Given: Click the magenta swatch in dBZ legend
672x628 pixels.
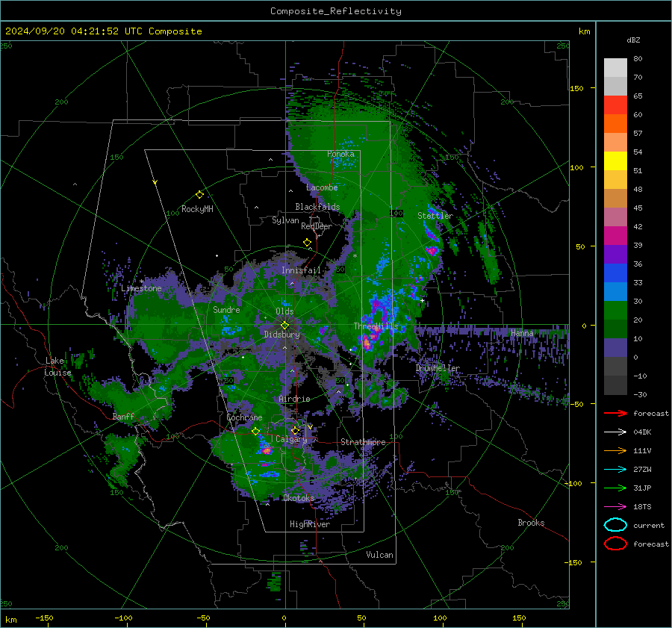Looking at the screenshot, I should (615, 235).
